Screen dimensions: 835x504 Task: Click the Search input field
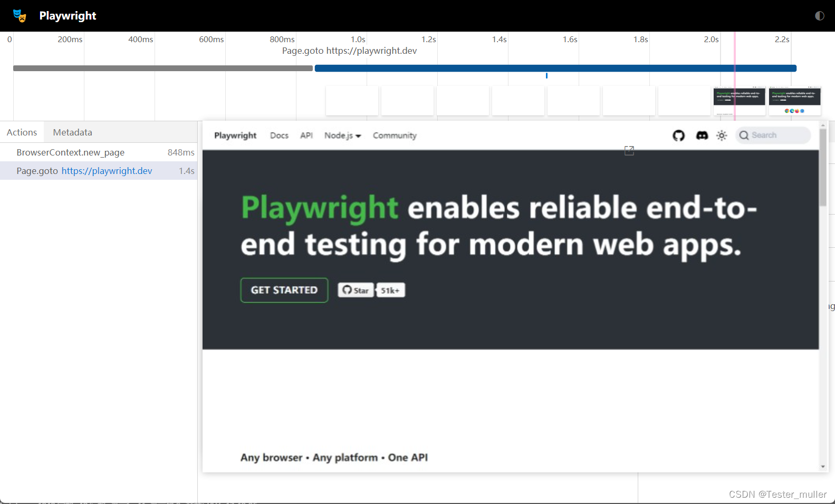pos(773,135)
